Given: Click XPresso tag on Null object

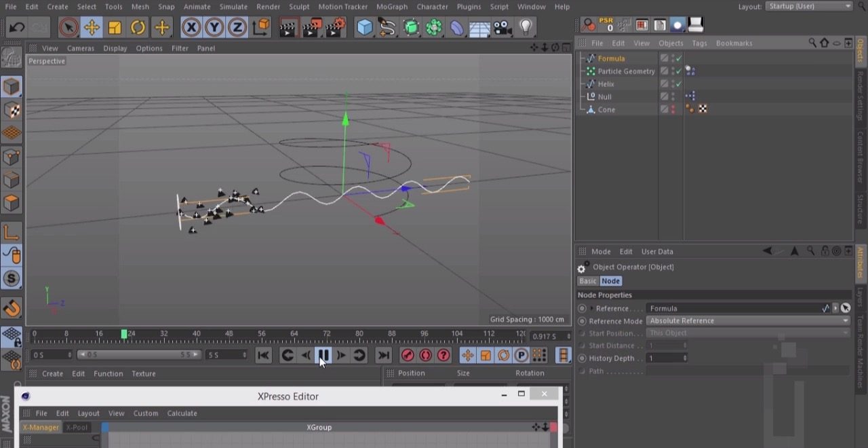Looking at the screenshot, I should click(x=690, y=96).
